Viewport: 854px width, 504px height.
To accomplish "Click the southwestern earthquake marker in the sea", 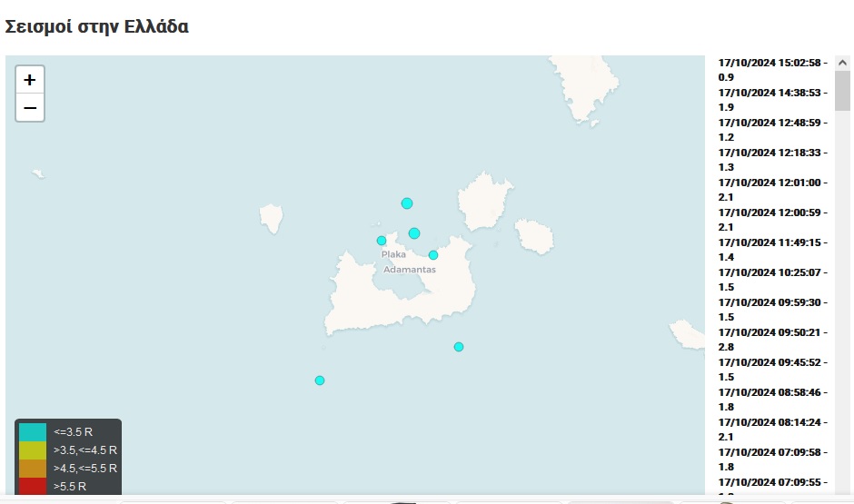I will (320, 380).
